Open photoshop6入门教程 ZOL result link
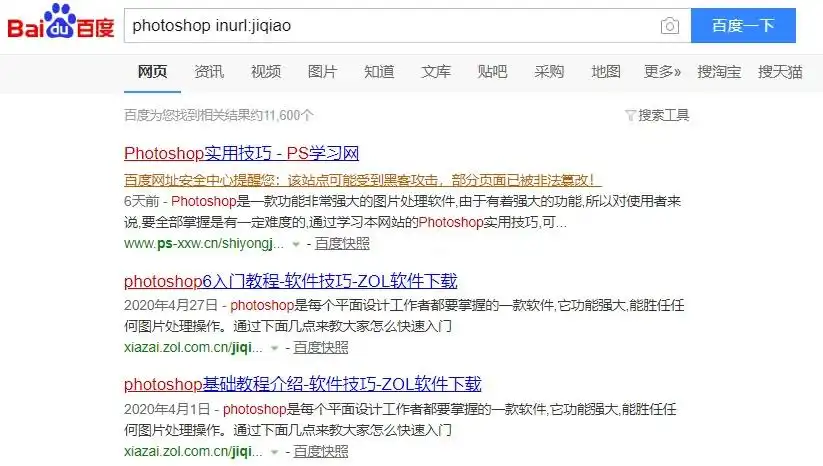 (290, 280)
